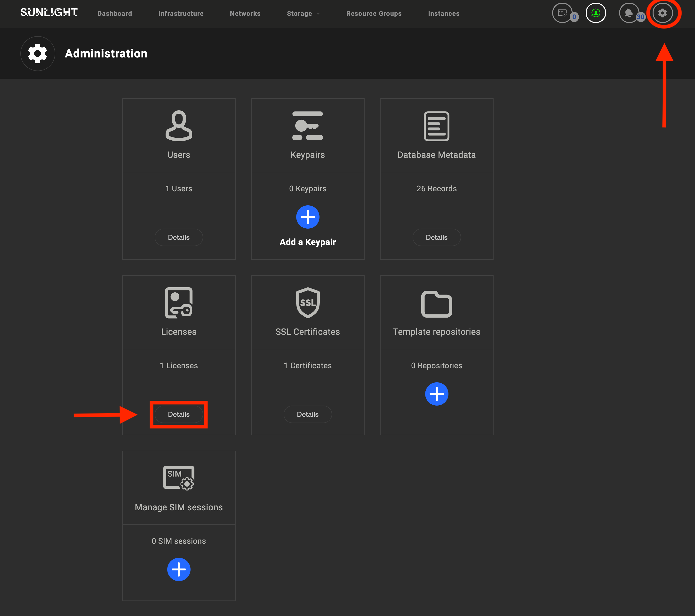Viewport: 695px width, 616px height.
Task: View screen/display icon notifications
Action: (563, 13)
